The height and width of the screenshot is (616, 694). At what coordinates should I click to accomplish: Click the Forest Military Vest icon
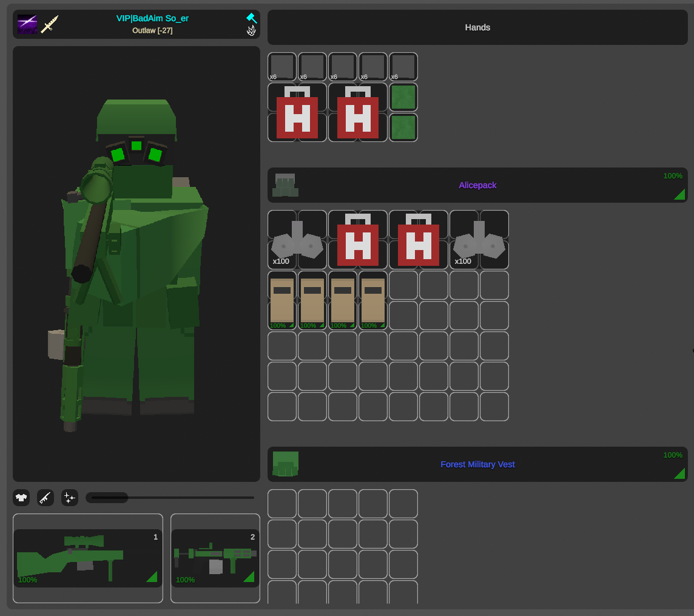coord(286,464)
